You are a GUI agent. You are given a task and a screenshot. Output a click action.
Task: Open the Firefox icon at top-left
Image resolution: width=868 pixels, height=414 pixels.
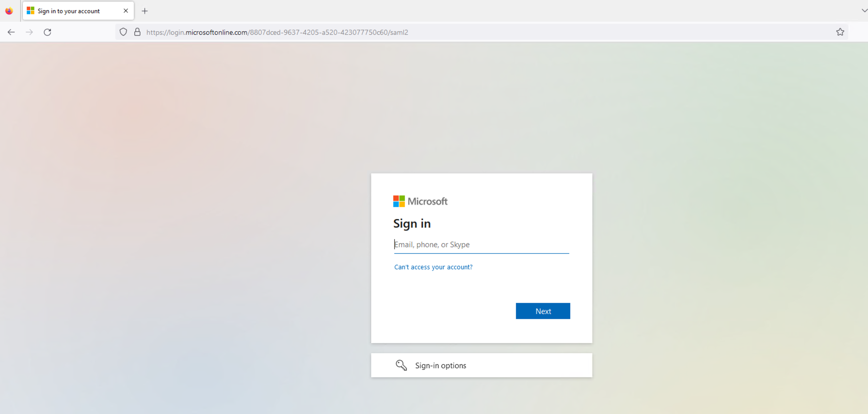coord(9,11)
